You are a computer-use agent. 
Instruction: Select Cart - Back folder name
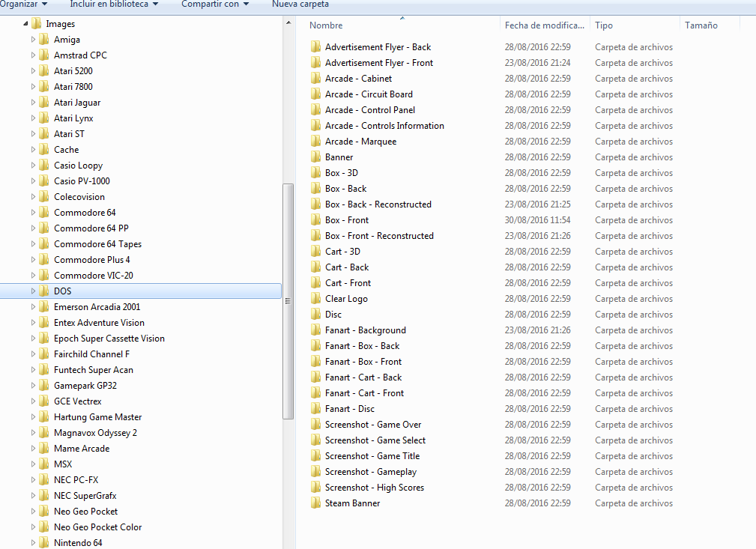click(347, 267)
